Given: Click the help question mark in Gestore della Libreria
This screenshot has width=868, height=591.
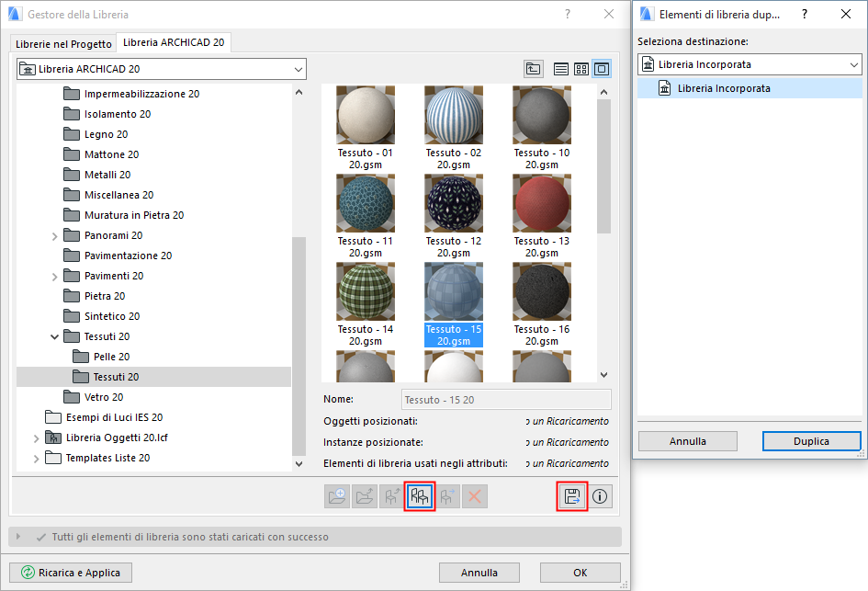Looking at the screenshot, I should pyautogui.click(x=568, y=14).
